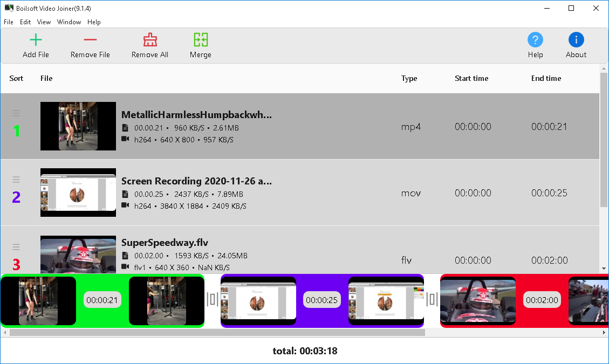This screenshot has width=609, height=364.
Task: Click first frame thumbnail of green timeline clip
Action: [38, 301]
